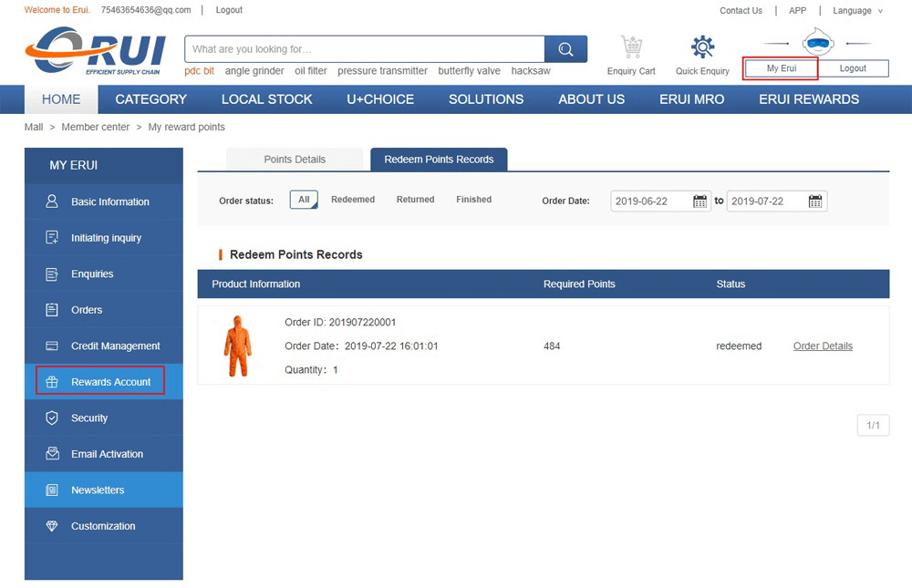This screenshot has width=912, height=588.
Task: Filter orders by Returned status
Action: 415,200
